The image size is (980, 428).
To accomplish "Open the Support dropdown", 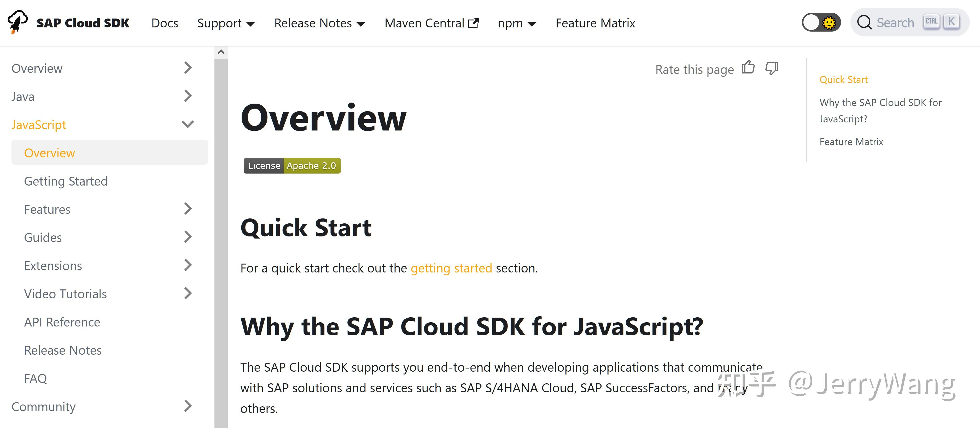I will [226, 23].
